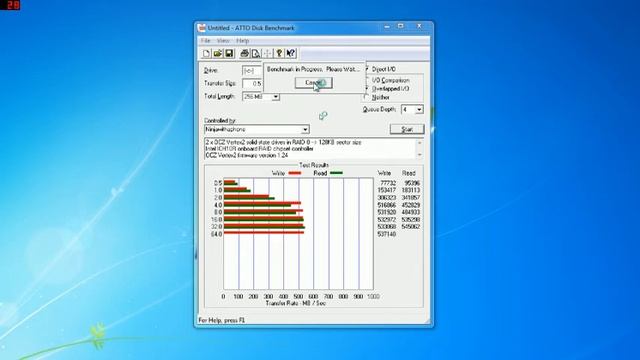Minimize the ATTO Disk Benchmark window
The height and width of the screenshot is (360, 640).
click(387, 27)
